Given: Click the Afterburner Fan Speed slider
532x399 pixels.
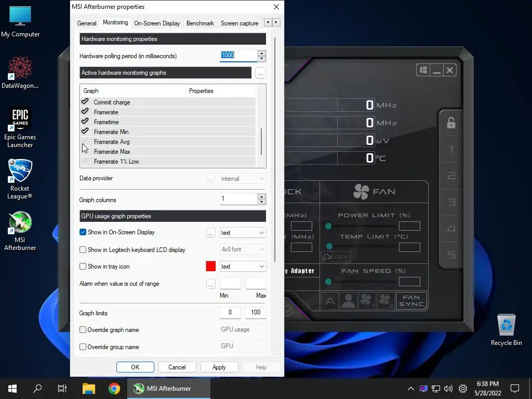Looking at the screenshot, I should pyautogui.click(x=361, y=282).
